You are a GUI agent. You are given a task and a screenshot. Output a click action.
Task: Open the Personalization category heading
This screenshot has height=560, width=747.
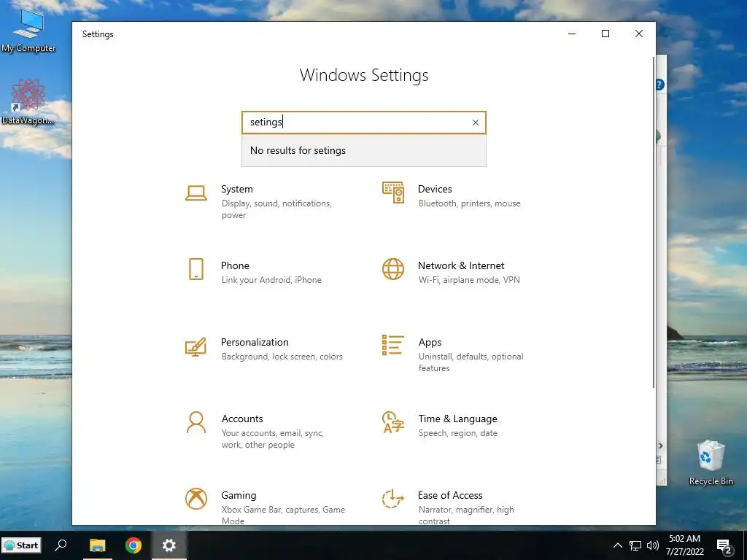click(255, 343)
